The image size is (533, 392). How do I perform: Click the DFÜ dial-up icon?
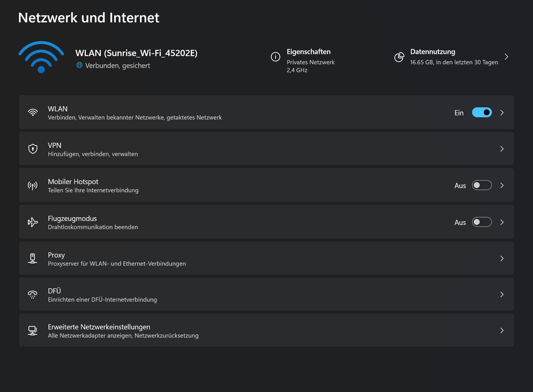click(x=33, y=295)
